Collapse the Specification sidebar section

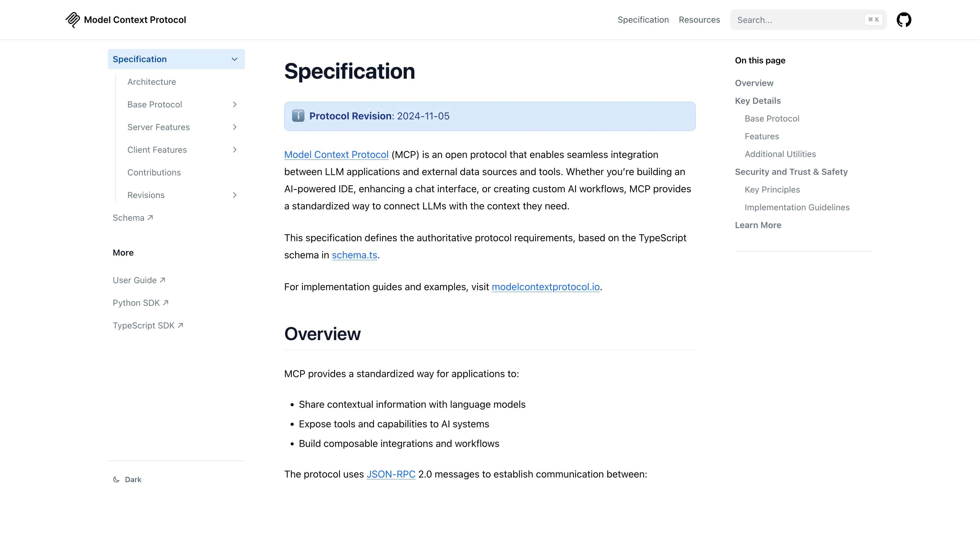point(234,59)
